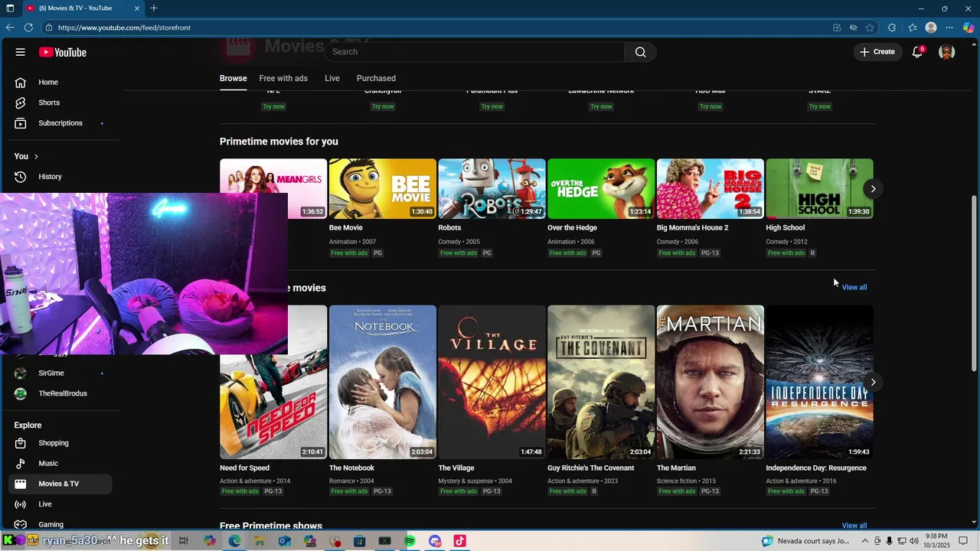The height and width of the screenshot is (551, 980).
Task: Open Music under Explore
Action: coord(60,464)
